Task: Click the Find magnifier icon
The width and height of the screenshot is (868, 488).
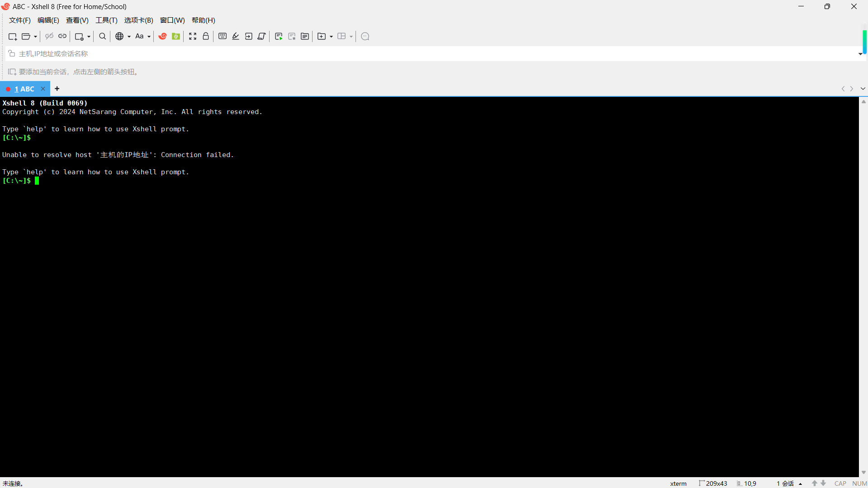Action: (103, 36)
